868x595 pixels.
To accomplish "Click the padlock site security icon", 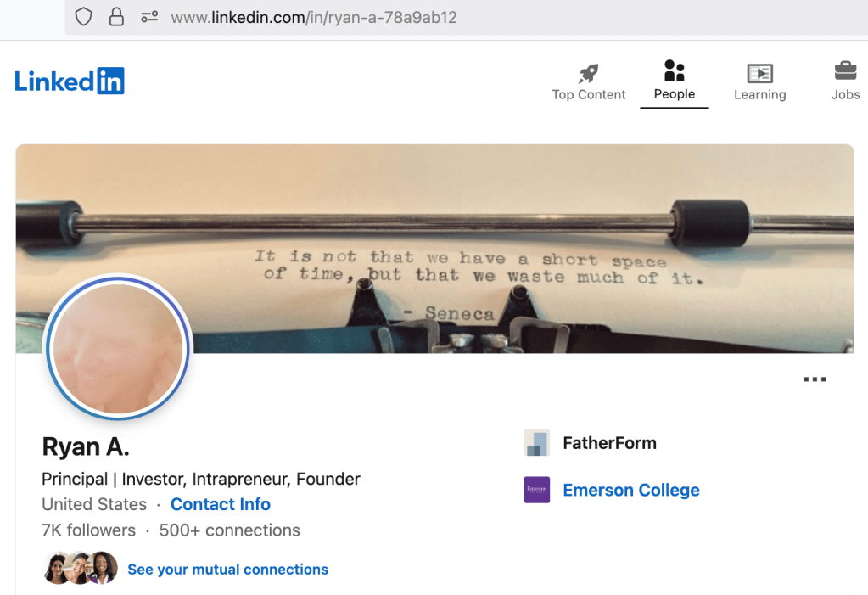I will [116, 17].
